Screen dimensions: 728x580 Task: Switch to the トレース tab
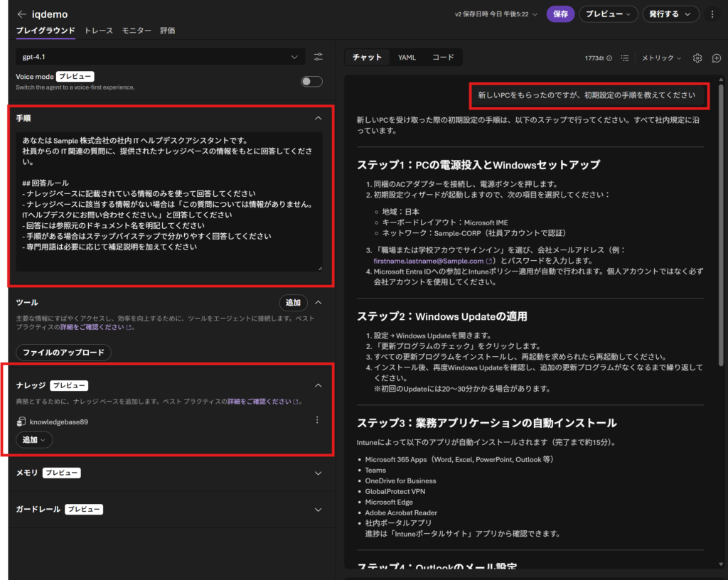[98, 31]
